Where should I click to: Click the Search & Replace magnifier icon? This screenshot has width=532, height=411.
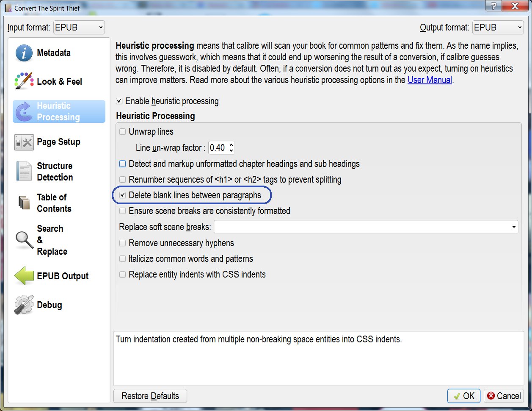pyautogui.click(x=24, y=240)
